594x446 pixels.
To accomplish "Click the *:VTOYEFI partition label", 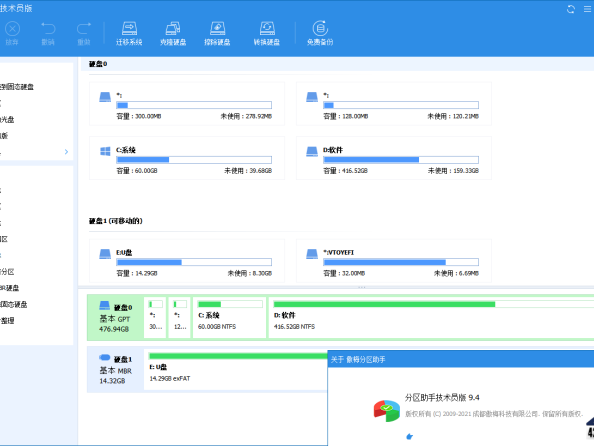I will tap(338, 252).
